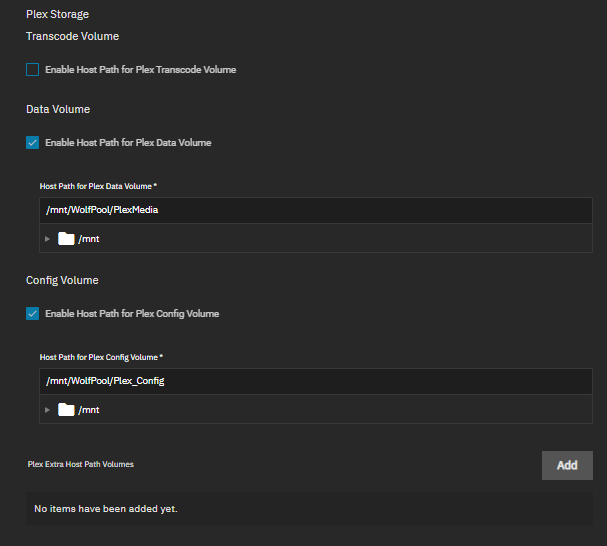The height and width of the screenshot is (546, 607).
Task: Click /mnt label in Config Volume tree
Action: tap(89, 410)
